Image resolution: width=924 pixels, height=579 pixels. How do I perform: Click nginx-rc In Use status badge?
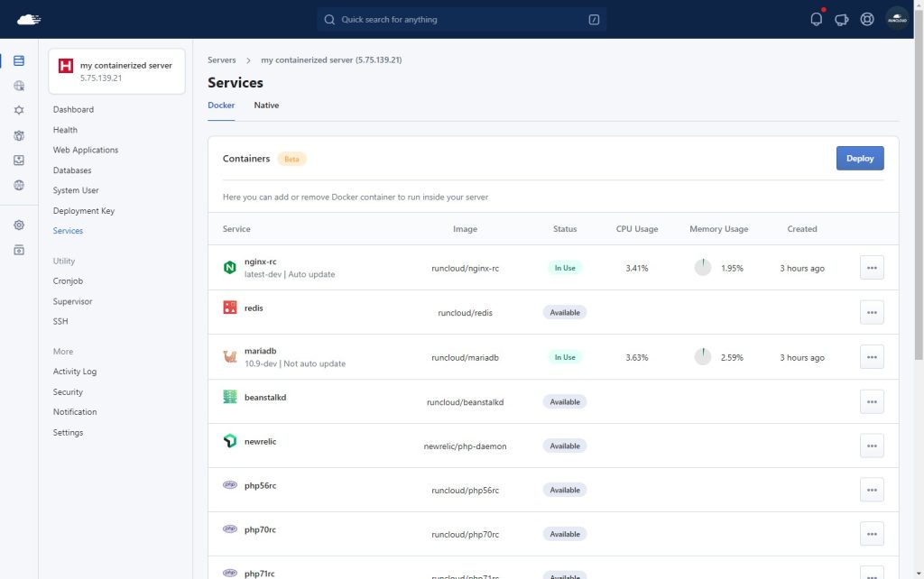point(565,268)
